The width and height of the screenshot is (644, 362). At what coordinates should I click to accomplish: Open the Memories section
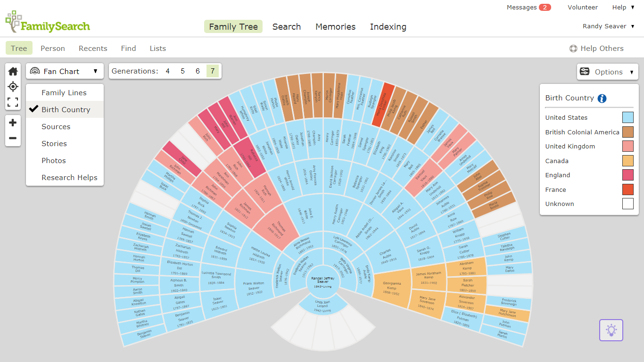pyautogui.click(x=335, y=26)
